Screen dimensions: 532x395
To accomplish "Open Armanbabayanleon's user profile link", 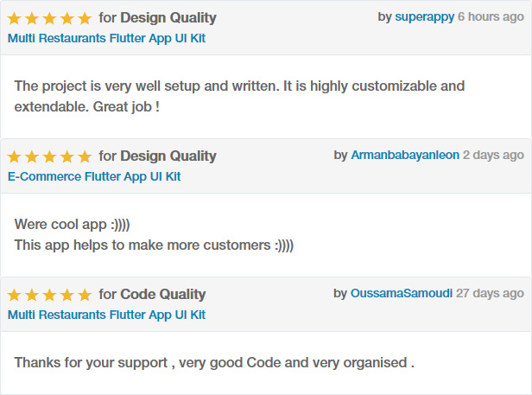I will 405,156.
